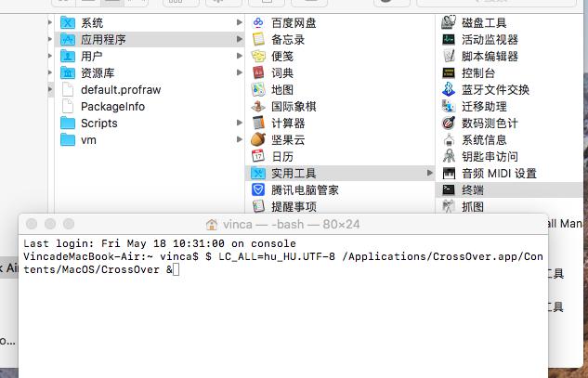Click the Last login line in Terminal

pyautogui.click(x=160, y=243)
